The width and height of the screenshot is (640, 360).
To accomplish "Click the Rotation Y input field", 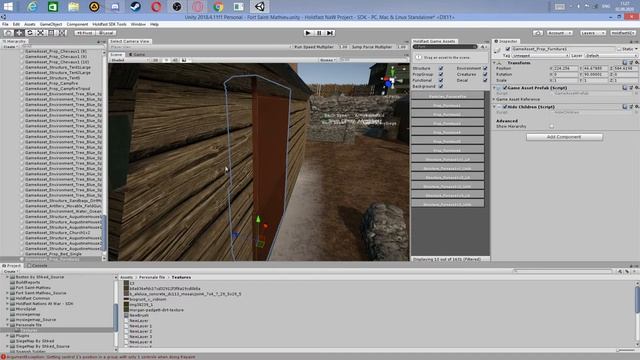I will (x=595, y=75).
